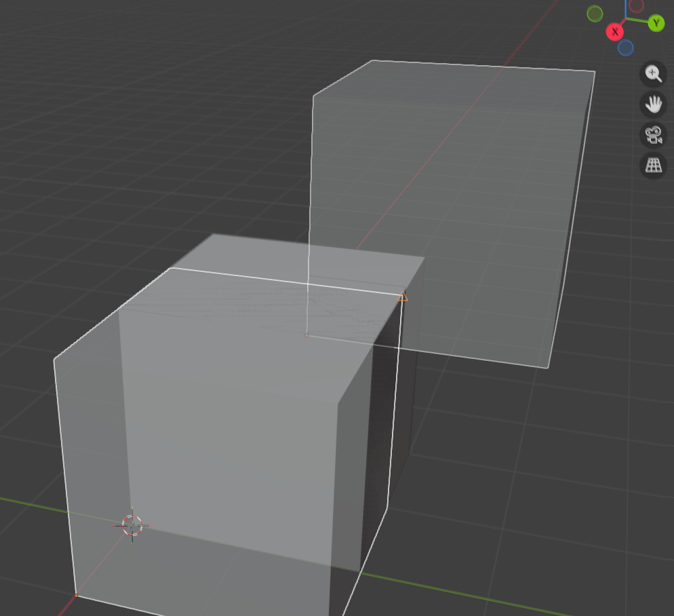Click the hollow blue negative Z axis circle
The image size is (674, 616).
625,47
